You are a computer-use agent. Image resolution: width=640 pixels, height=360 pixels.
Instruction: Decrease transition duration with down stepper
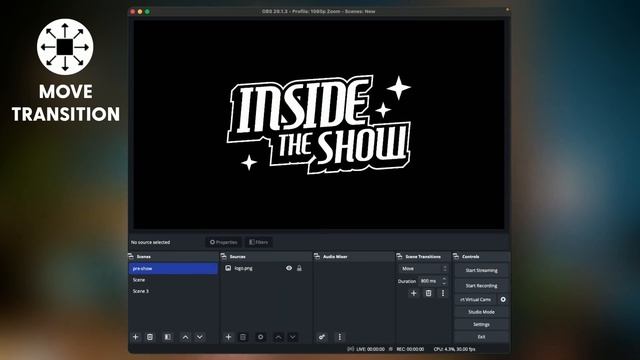point(444,283)
